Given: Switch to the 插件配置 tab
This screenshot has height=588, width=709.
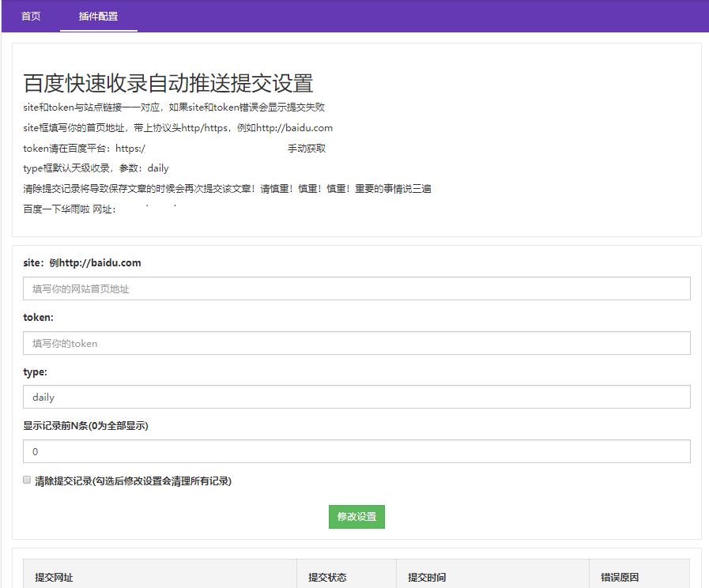Looking at the screenshot, I should 97,16.
